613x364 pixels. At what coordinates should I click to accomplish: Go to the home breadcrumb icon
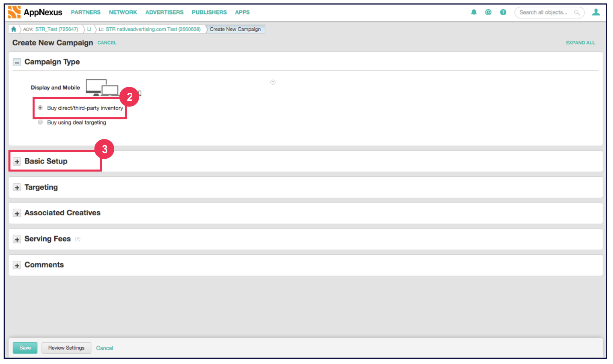coord(14,29)
